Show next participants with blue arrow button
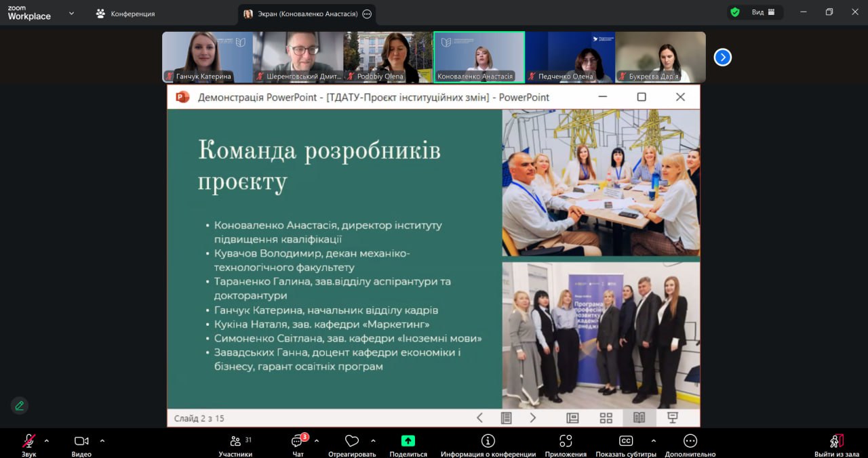Viewport: 868px width, 458px height. (723, 58)
